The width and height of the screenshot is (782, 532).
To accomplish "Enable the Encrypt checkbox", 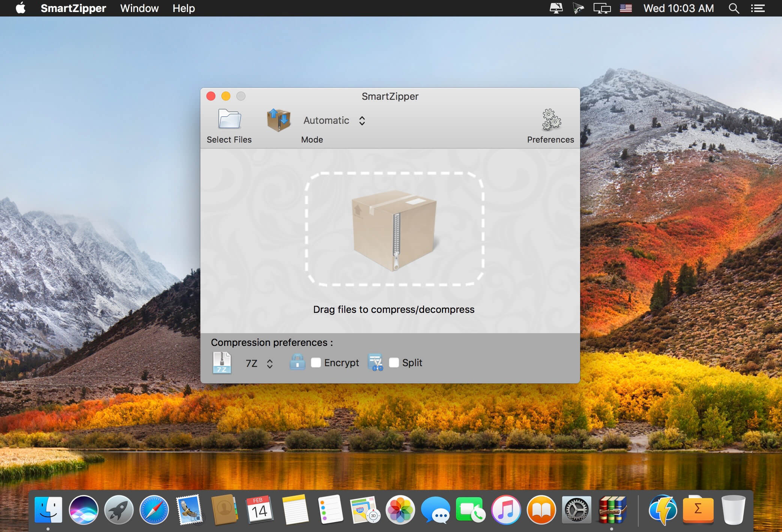I will 316,362.
